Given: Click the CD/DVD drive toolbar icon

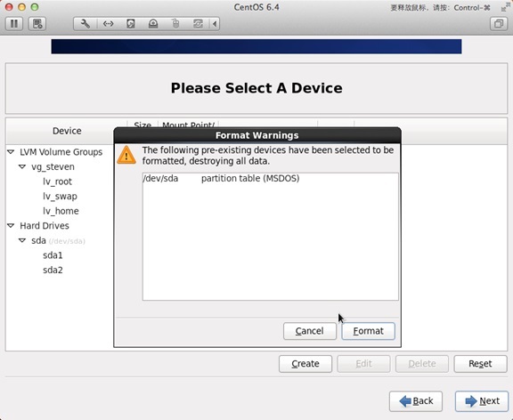Looking at the screenshot, I should click(153, 24).
